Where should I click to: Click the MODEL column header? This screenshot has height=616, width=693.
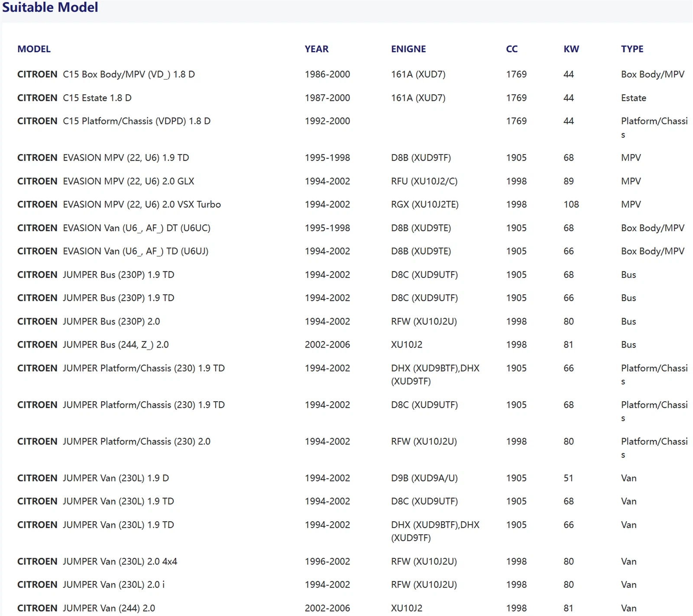coord(34,49)
